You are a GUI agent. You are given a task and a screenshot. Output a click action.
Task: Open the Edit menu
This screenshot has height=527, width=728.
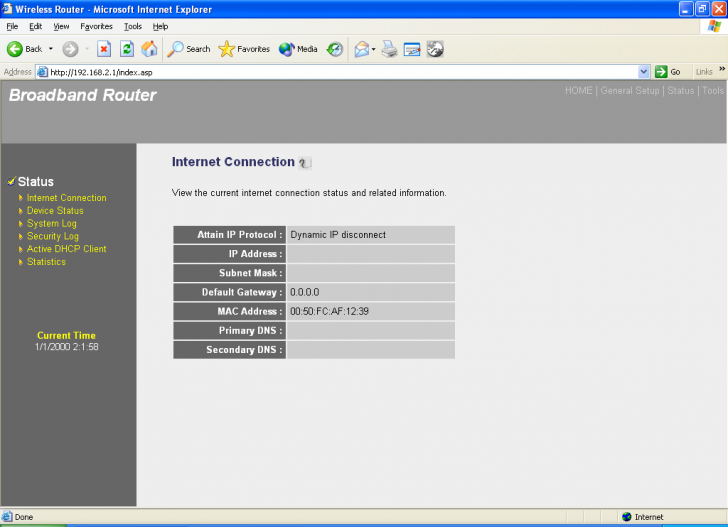click(36, 26)
